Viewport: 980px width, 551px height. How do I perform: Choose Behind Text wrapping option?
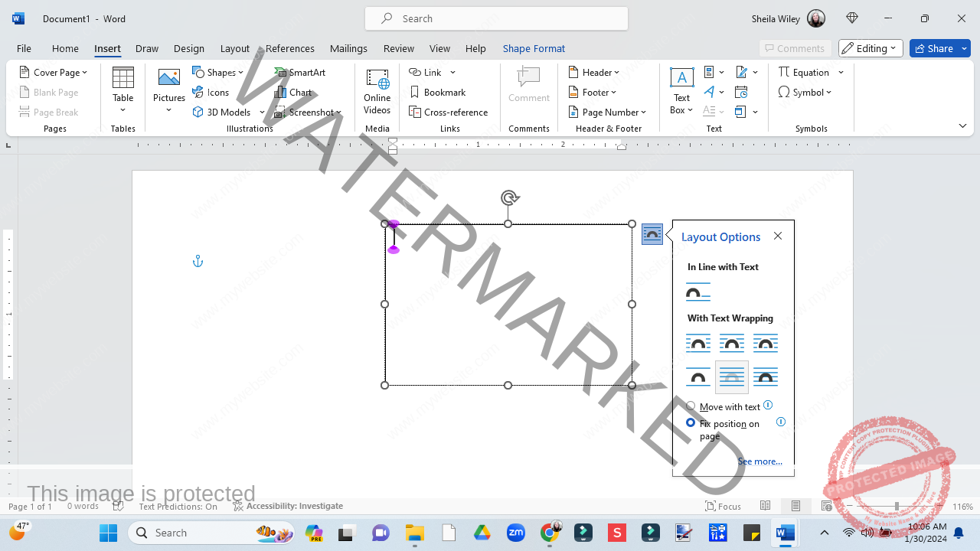[732, 377]
